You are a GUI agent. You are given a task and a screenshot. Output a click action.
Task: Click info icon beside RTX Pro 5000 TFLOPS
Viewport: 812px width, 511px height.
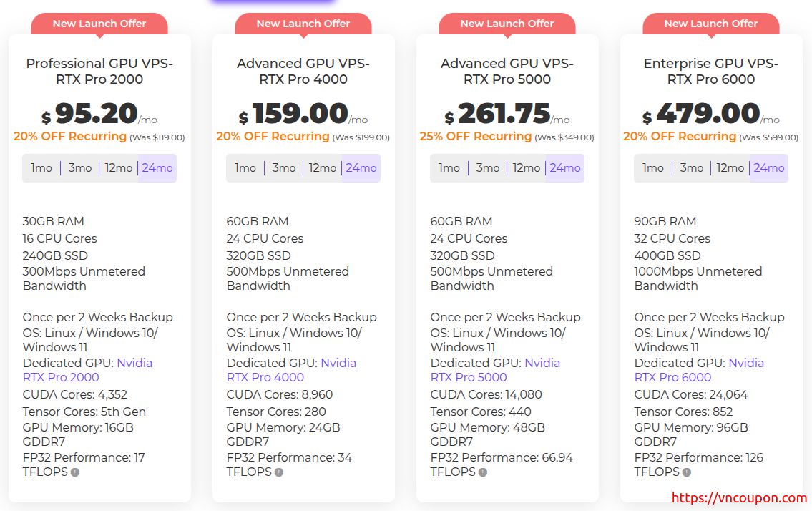point(483,472)
